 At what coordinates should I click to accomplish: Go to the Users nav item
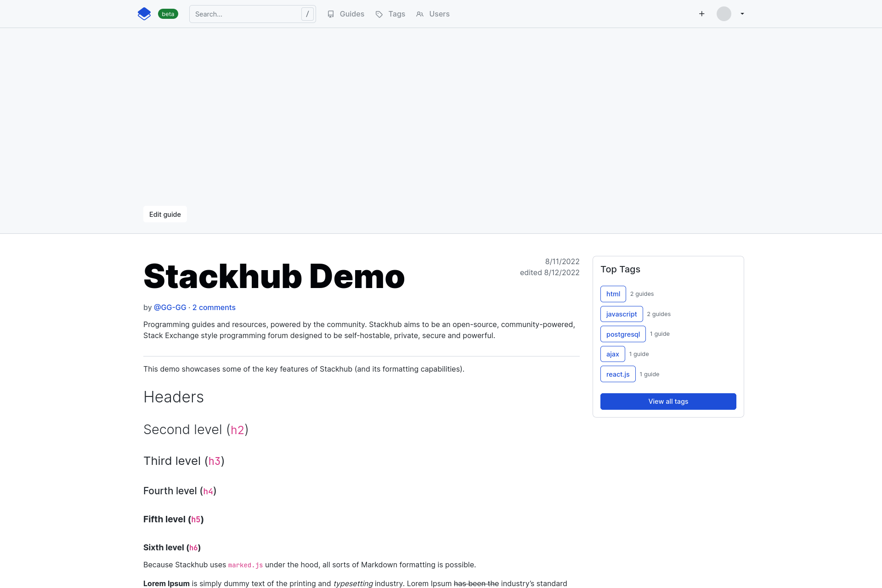click(433, 14)
